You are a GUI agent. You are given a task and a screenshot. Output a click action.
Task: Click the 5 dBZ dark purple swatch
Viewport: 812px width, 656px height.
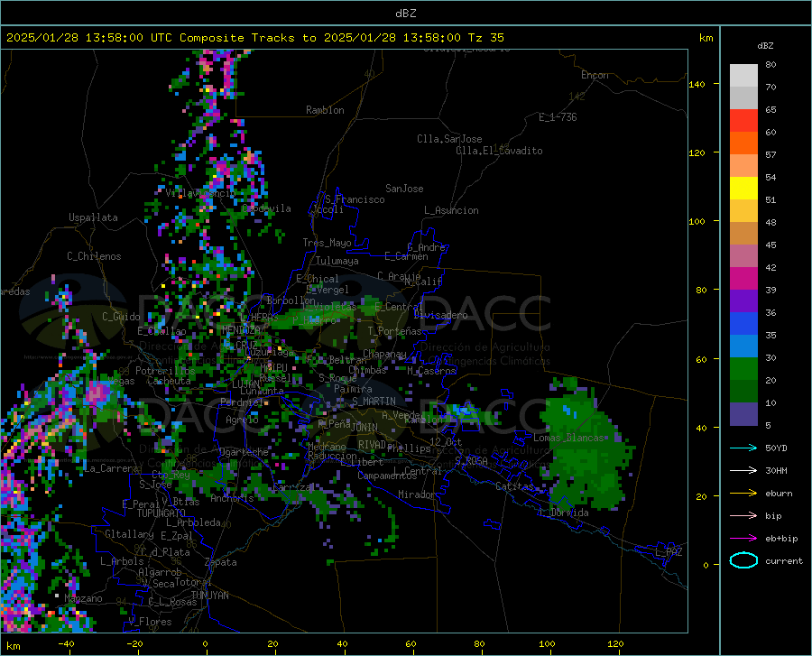(743, 414)
